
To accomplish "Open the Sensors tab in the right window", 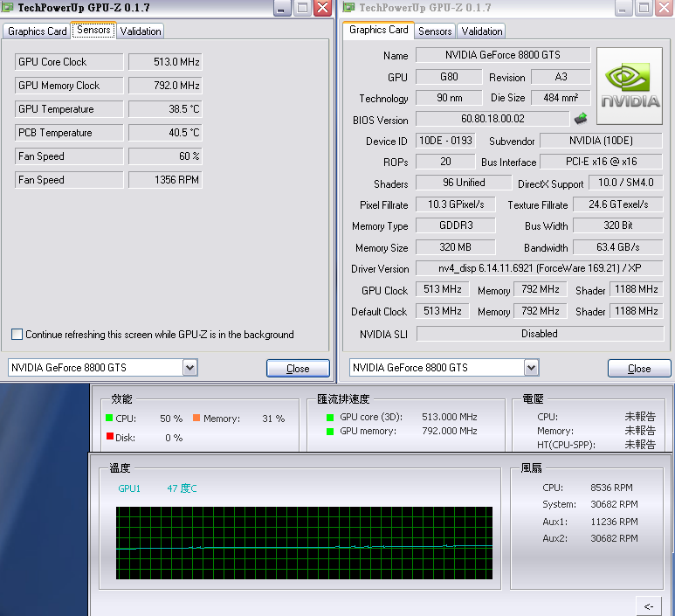I will pos(435,31).
